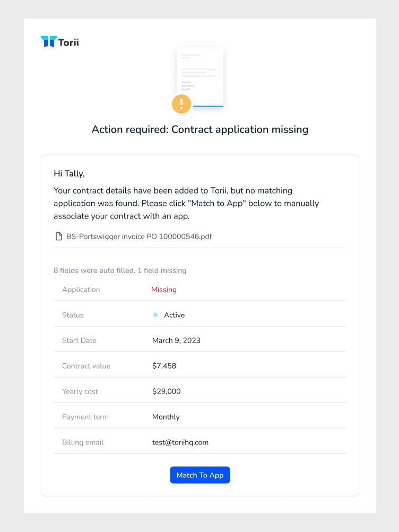This screenshot has height=532, width=399.
Task: Click the orange exclamation warning badge
Action: coord(181,104)
